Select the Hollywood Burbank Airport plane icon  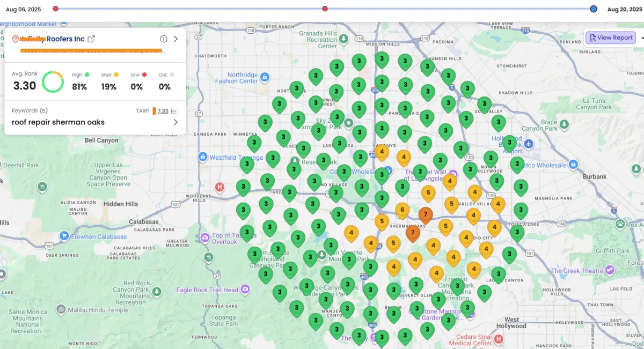coord(529,144)
